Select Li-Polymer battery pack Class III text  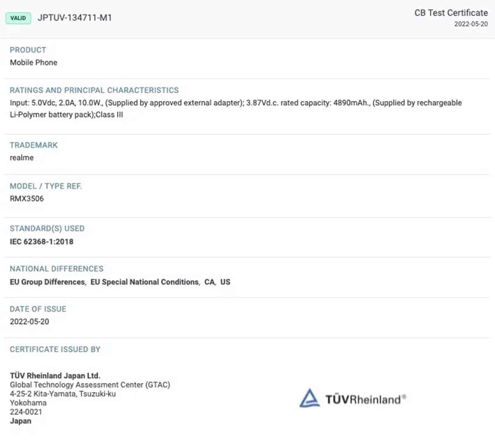[x=66, y=115]
